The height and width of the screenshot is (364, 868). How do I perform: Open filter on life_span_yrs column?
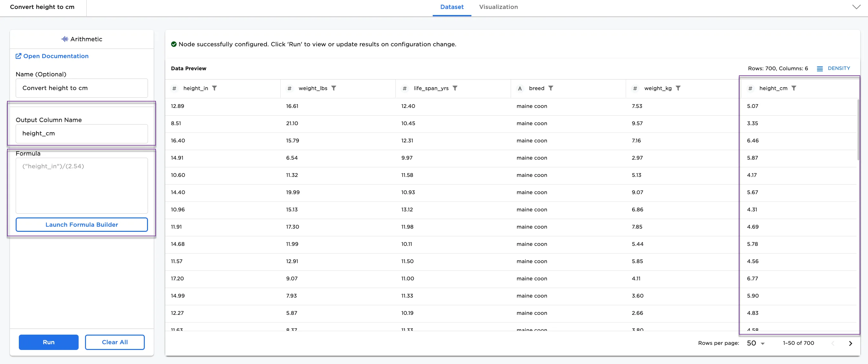455,88
